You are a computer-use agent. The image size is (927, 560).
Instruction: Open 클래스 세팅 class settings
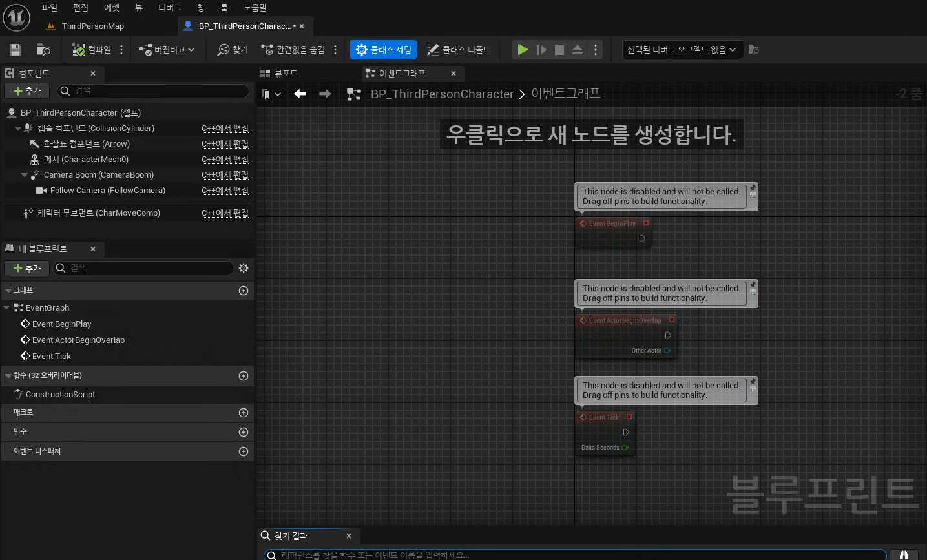384,50
